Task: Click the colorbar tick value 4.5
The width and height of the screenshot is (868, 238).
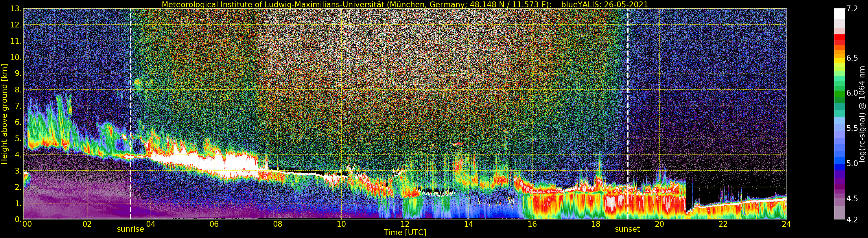Action: 852,199
